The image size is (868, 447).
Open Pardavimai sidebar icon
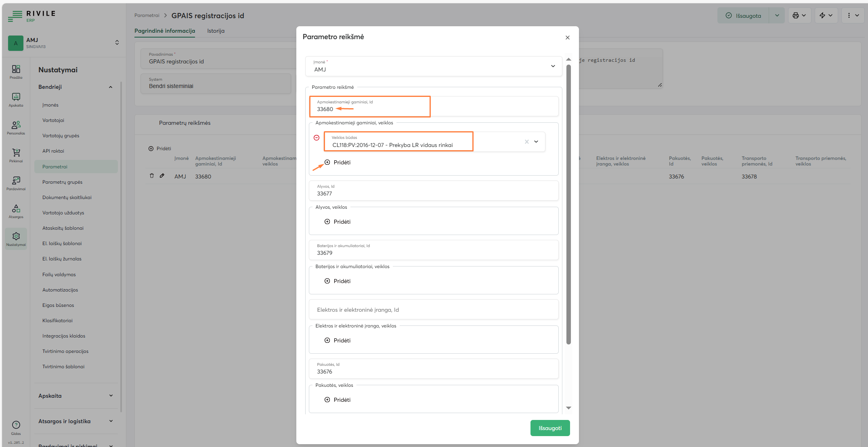click(x=16, y=183)
